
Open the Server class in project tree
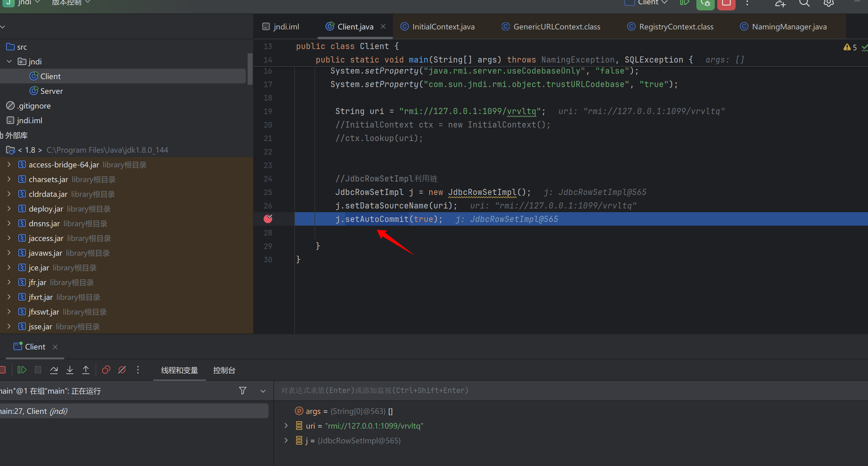point(51,91)
